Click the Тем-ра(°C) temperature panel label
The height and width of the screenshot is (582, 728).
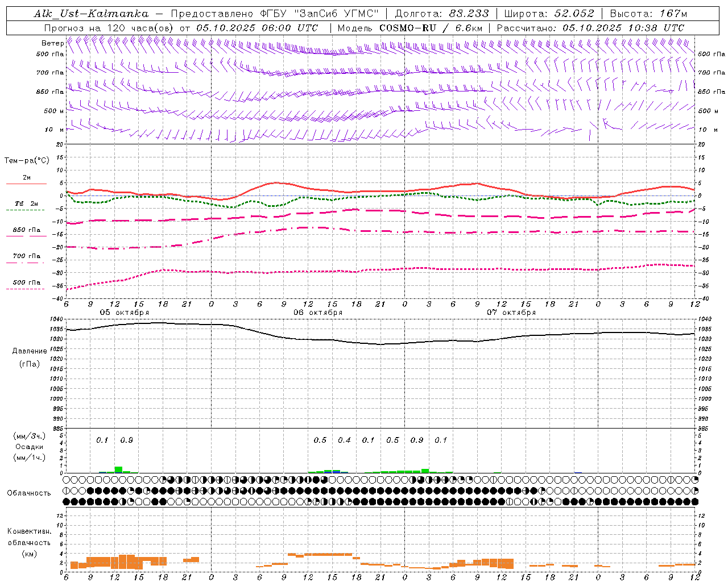coord(27,161)
